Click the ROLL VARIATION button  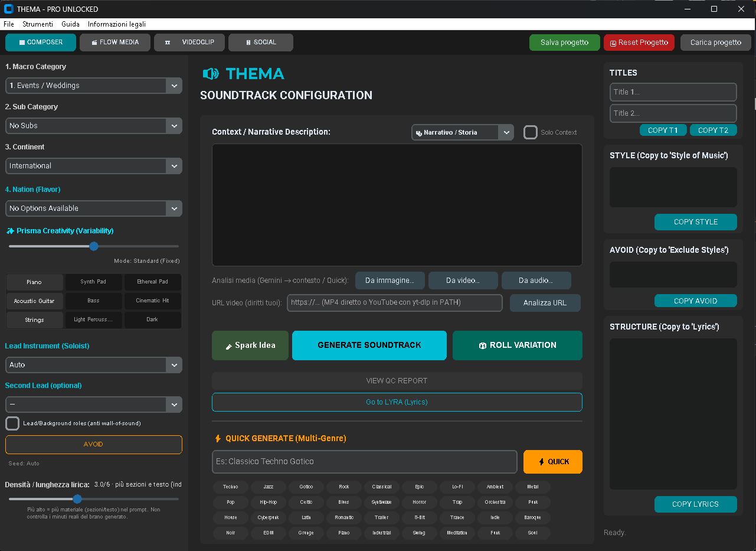coord(518,345)
